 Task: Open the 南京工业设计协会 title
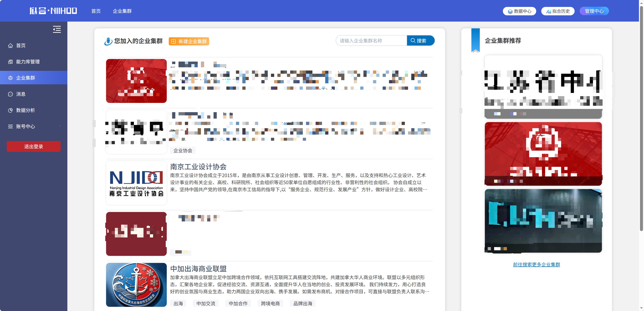198,167
